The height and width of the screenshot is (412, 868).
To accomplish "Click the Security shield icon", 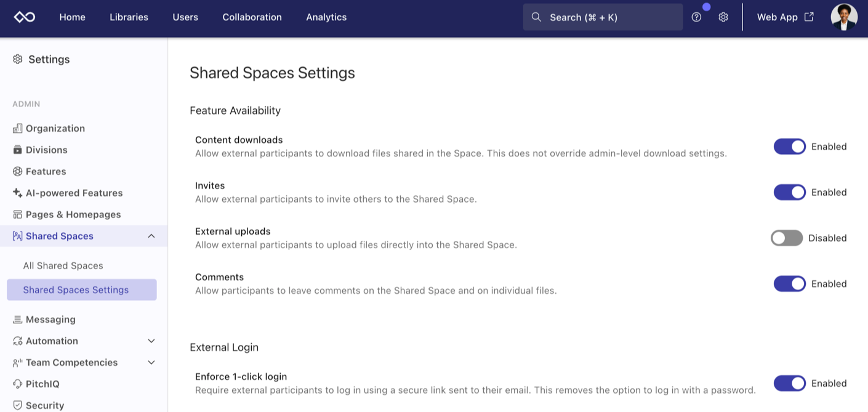I will point(17,405).
